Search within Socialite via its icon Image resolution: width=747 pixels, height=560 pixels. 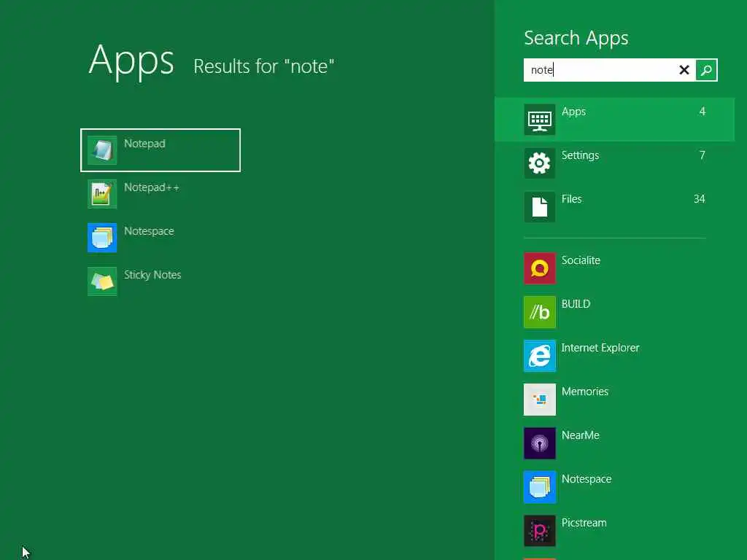click(x=539, y=268)
